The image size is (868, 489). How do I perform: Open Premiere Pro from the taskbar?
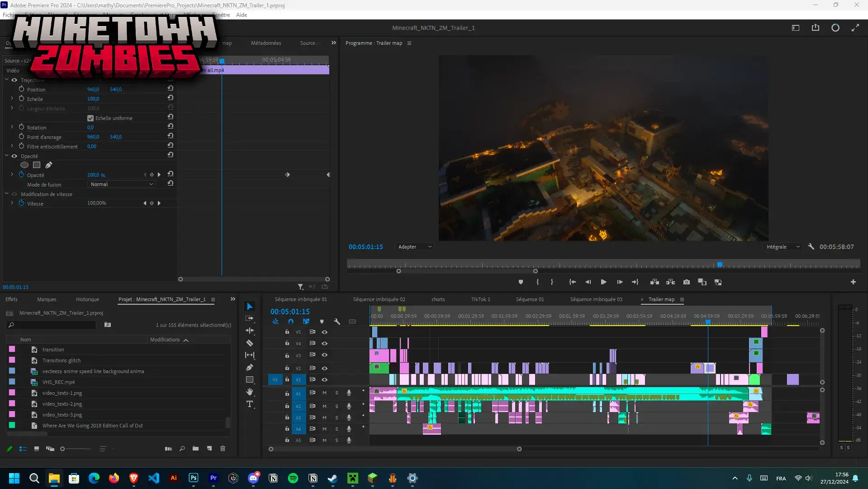tap(213, 479)
